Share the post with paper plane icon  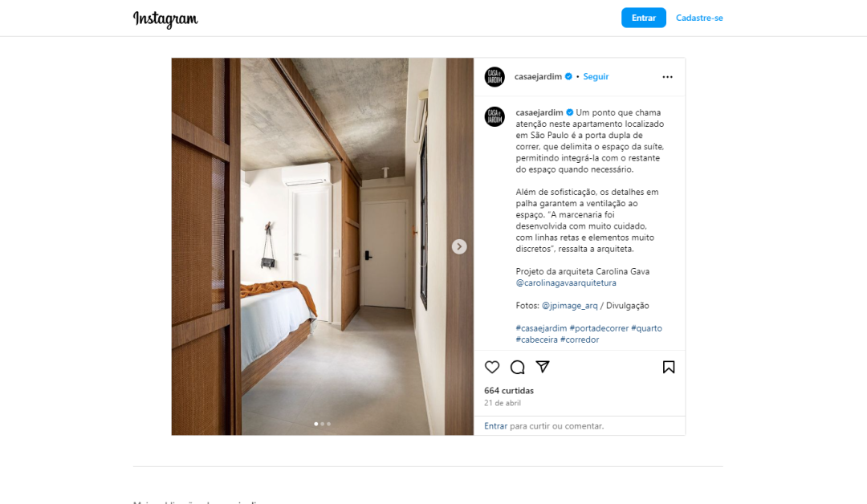(x=543, y=367)
